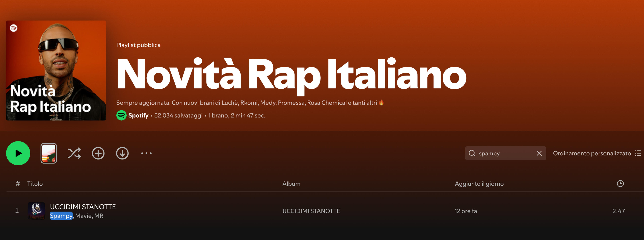
Task: Click the '12 ore fa' added date
Action: 466,211
